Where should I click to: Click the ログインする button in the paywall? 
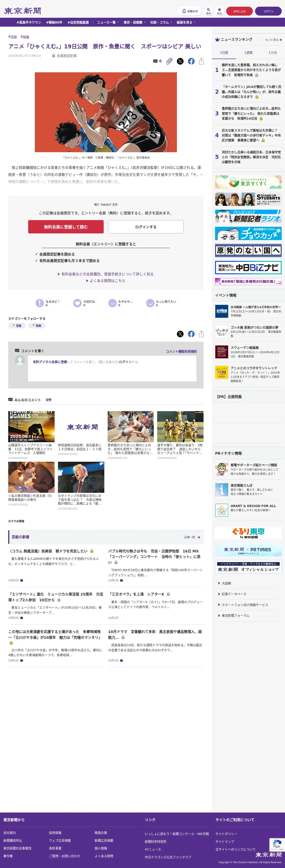pyautogui.click(x=146, y=227)
